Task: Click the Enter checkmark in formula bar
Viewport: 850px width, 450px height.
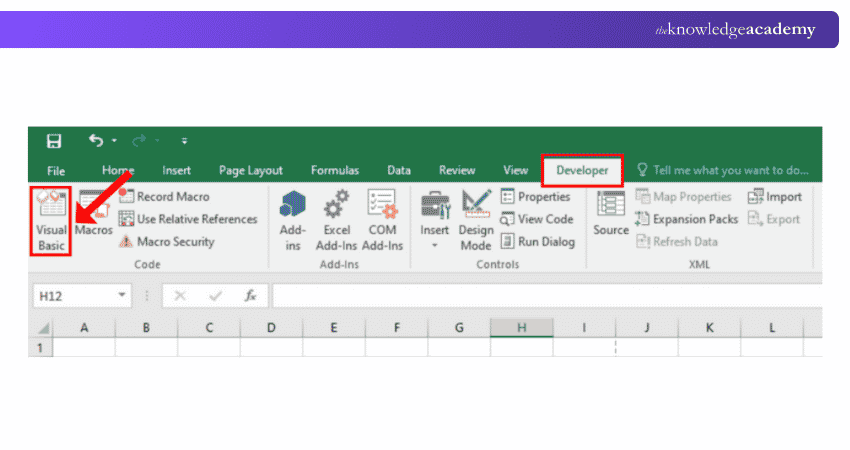Action: (215, 296)
